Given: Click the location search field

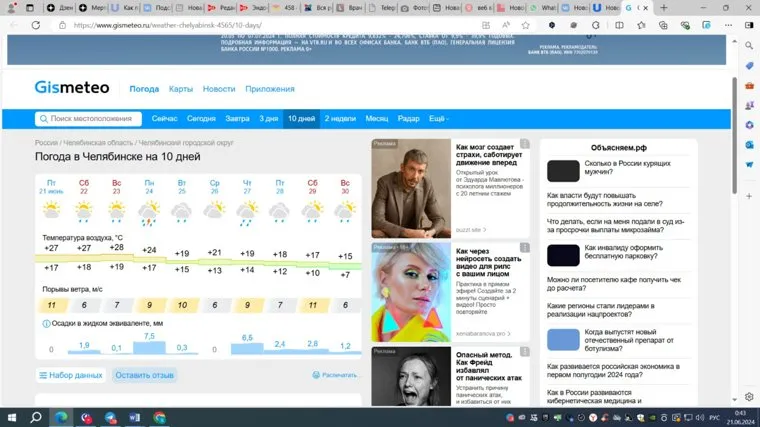Looking at the screenshot, I should pos(88,118).
